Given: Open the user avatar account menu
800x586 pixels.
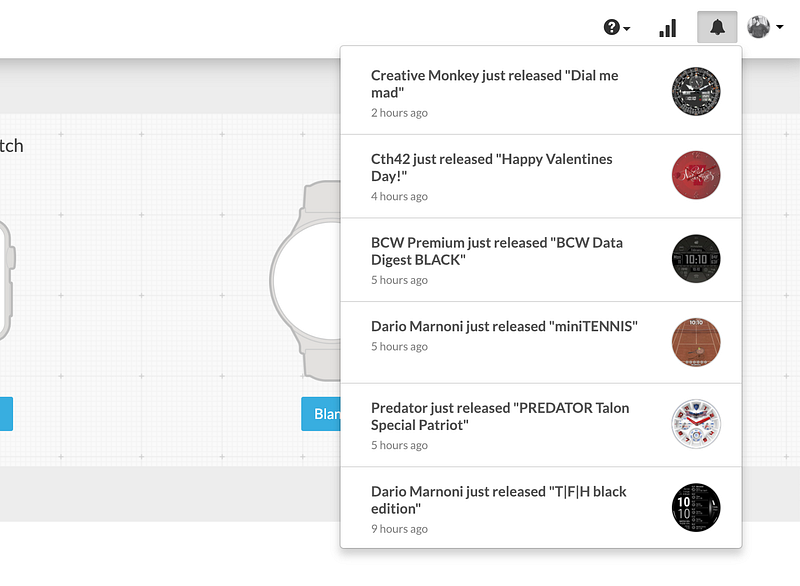Looking at the screenshot, I should click(758, 27).
